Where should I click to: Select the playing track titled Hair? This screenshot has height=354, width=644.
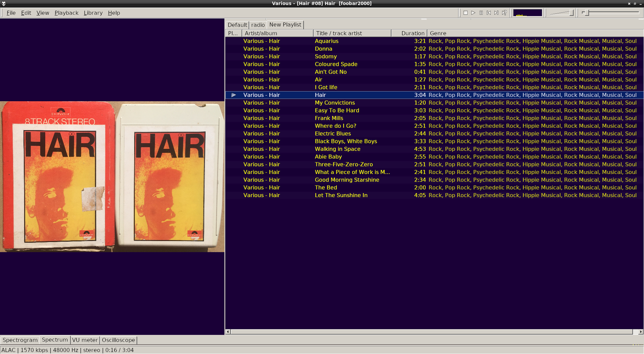[x=434, y=95]
